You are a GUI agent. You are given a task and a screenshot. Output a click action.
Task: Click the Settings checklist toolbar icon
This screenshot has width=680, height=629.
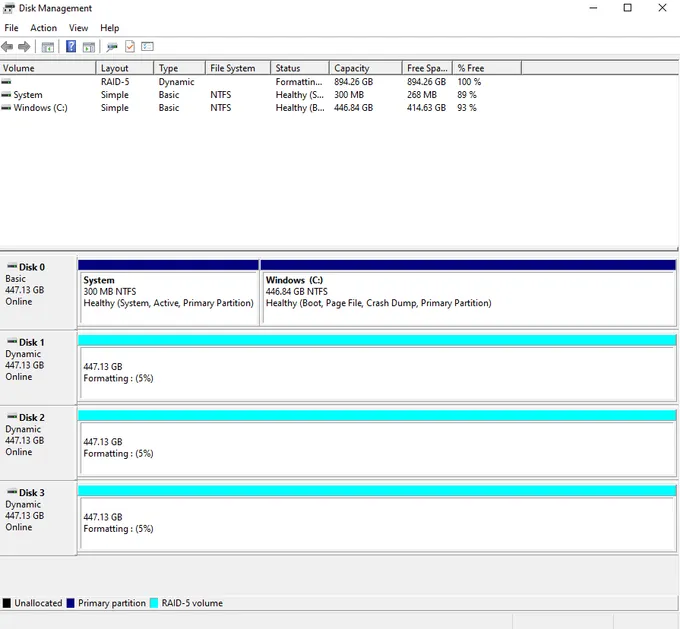[147, 46]
